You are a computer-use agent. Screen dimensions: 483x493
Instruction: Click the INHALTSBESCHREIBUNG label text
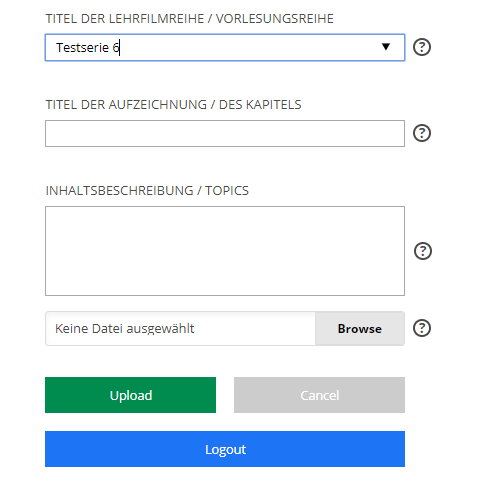pos(119,191)
